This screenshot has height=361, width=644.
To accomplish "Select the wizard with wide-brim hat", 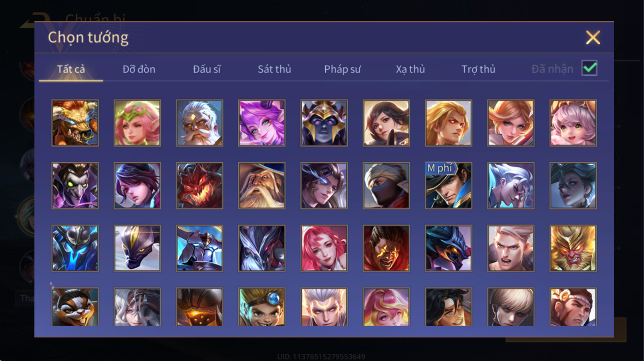I will [262, 186].
